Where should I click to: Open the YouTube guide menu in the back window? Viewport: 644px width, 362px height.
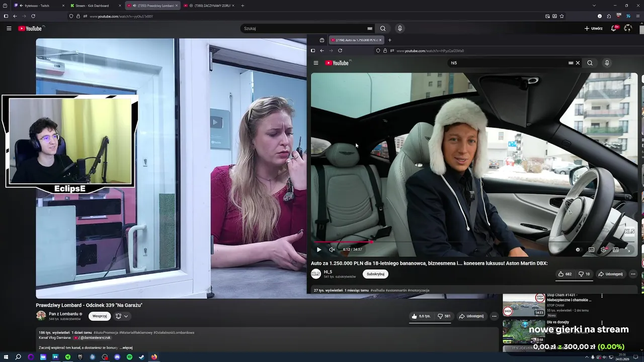coord(9,28)
